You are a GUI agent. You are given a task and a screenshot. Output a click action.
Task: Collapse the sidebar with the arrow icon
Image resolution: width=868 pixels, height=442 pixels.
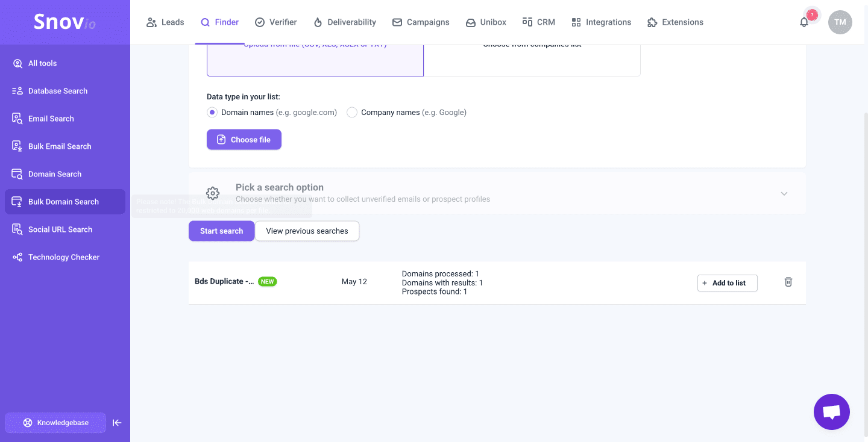tap(117, 423)
